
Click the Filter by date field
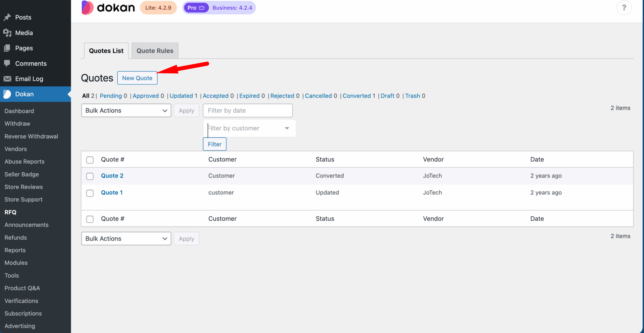(x=248, y=111)
